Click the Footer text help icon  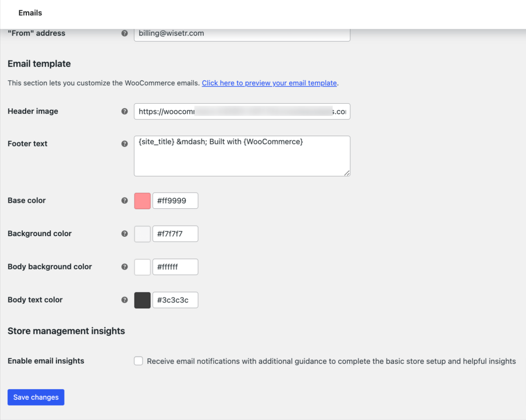click(124, 144)
